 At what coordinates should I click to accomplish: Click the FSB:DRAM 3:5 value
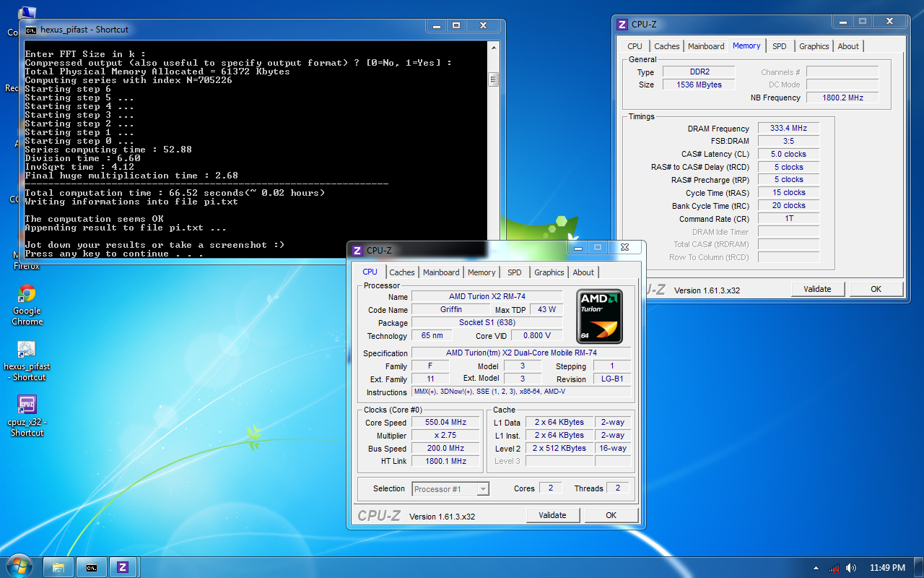click(788, 142)
